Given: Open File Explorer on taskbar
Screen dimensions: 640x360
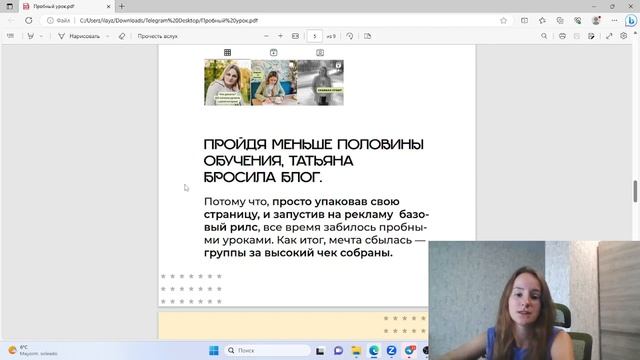Looking at the screenshot, I should pyautogui.click(x=356, y=350).
